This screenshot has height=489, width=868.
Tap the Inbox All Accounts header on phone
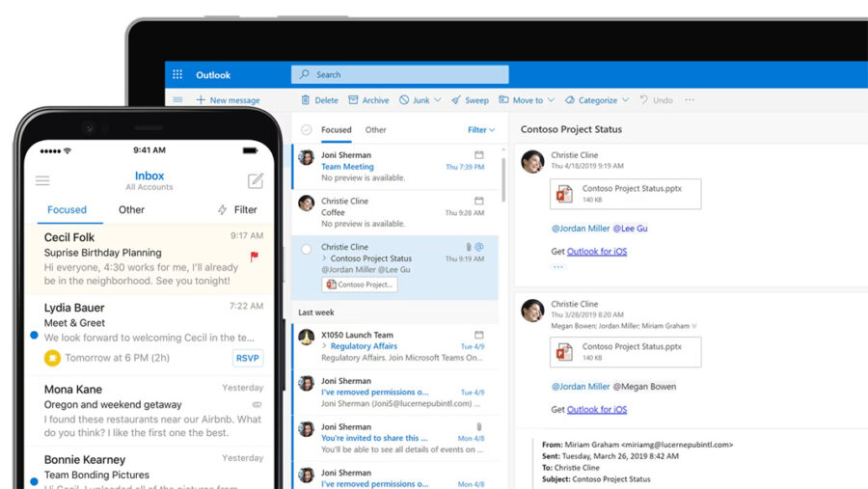pos(149,180)
